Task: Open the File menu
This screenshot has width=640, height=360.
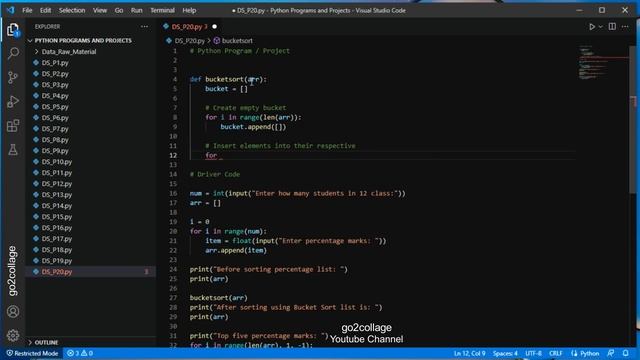Action: [27, 10]
